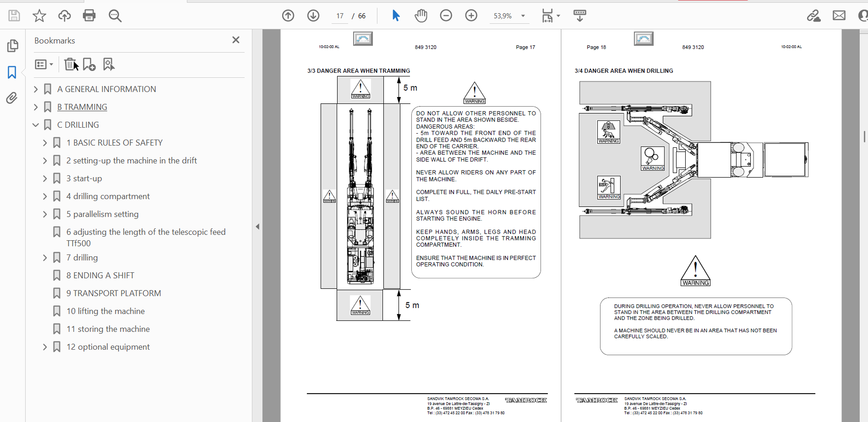Go to previous page arrow
Screen dimensions: 868x422
(x=288, y=16)
